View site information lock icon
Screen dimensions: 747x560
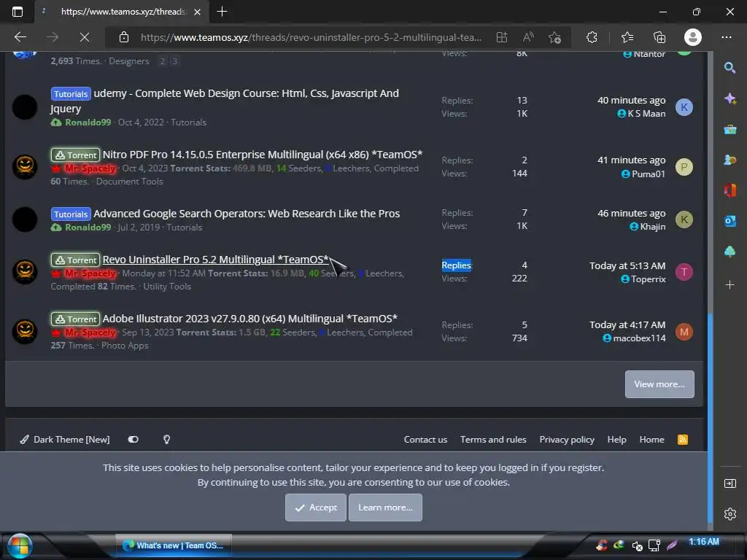[x=124, y=37]
